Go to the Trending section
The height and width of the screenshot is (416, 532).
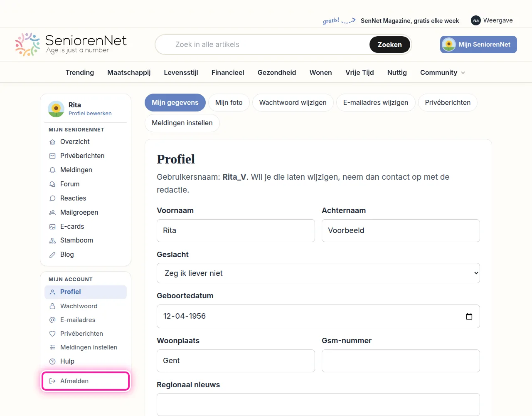point(80,73)
